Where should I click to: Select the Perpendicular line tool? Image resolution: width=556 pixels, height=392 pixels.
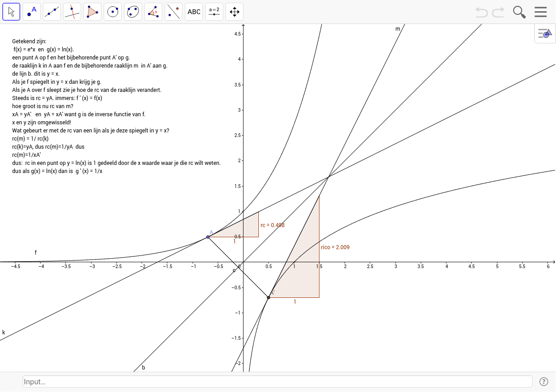coord(72,12)
